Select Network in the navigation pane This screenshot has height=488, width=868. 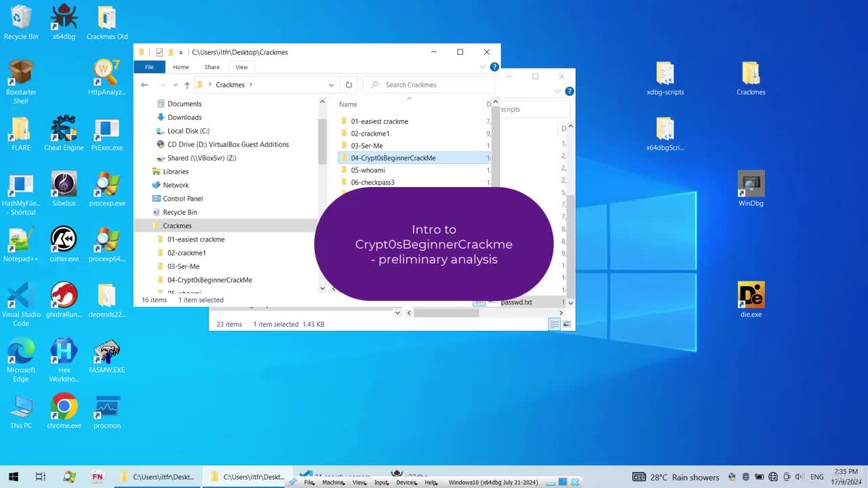(176, 185)
